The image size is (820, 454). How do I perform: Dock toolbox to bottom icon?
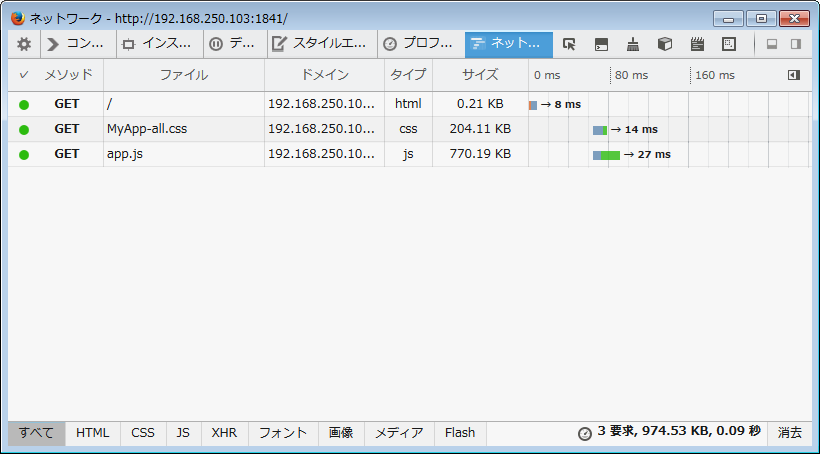click(772, 44)
